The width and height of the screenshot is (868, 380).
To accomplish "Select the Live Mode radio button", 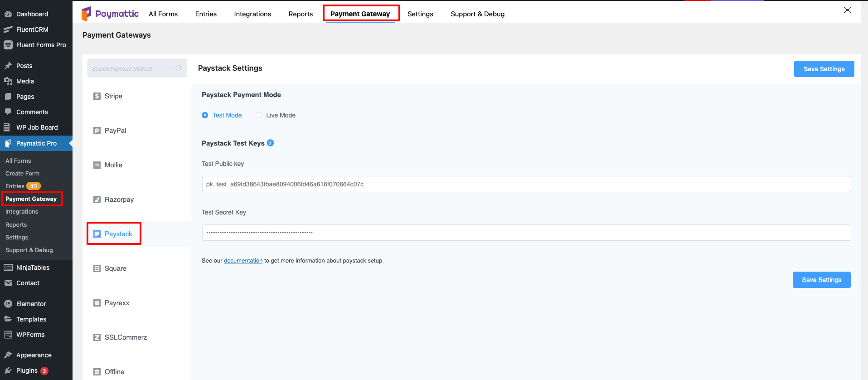I will click(259, 115).
